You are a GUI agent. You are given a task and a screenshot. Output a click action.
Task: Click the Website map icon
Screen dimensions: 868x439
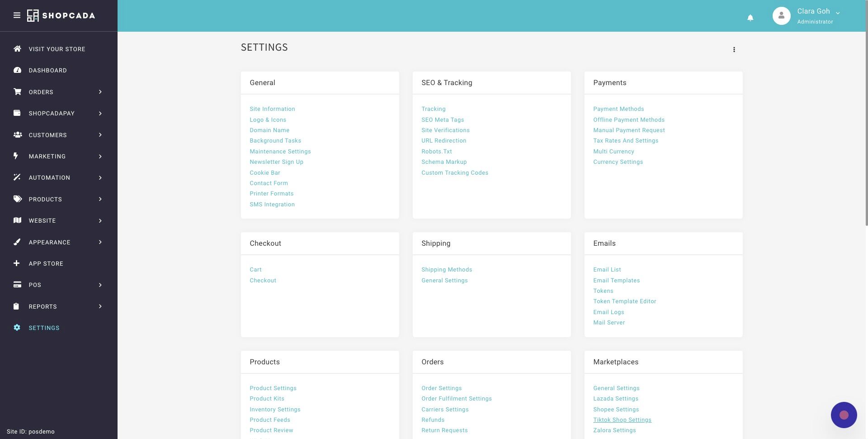(x=17, y=220)
